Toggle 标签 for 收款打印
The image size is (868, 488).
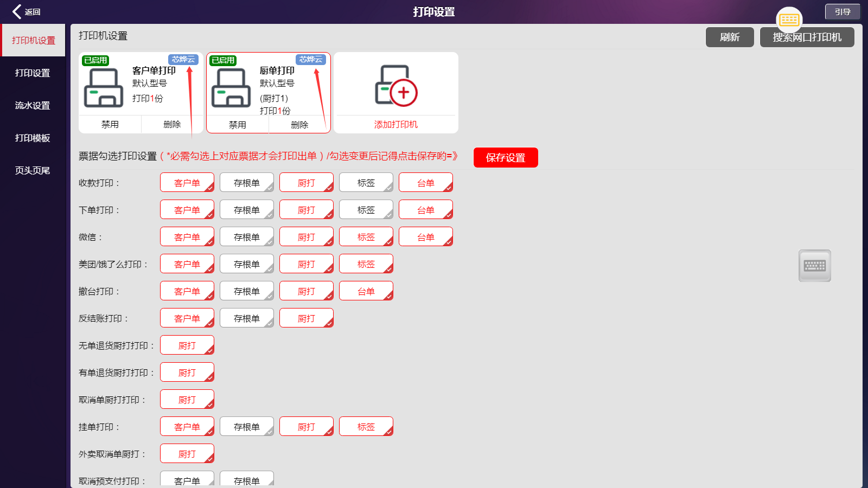366,182
